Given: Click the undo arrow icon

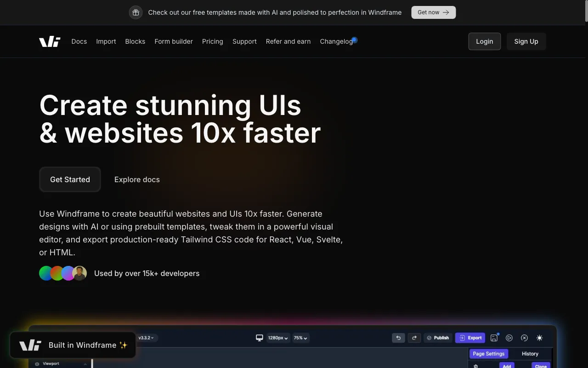Looking at the screenshot, I should click(398, 338).
